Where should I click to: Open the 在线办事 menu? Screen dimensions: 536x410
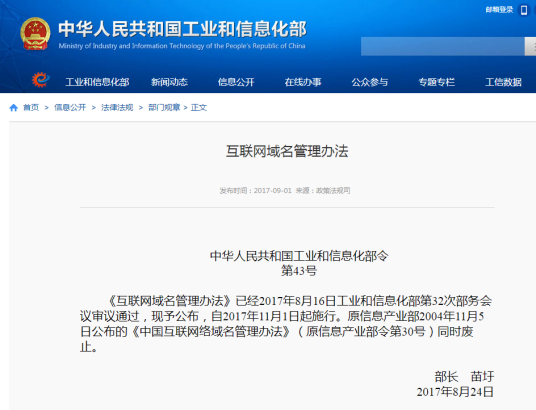click(x=303, y=82)
